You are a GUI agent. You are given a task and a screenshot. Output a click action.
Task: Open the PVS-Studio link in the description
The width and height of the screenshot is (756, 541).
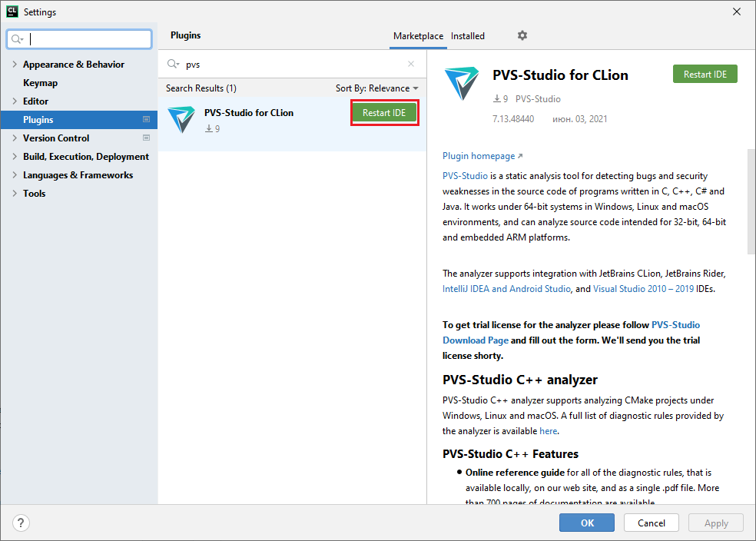[466, 176]
